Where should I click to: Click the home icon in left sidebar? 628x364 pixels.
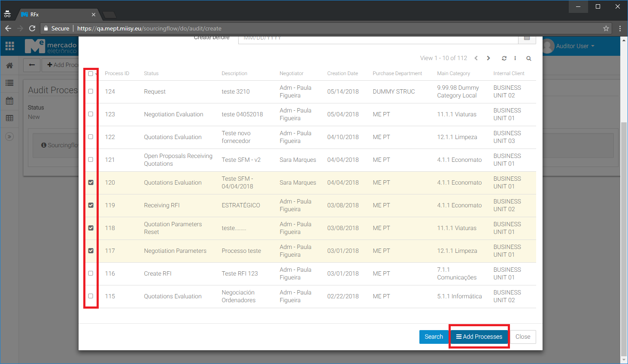[x=9, y=66]
